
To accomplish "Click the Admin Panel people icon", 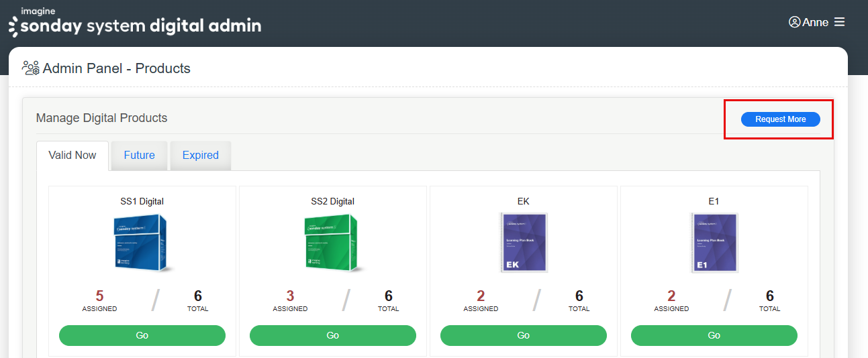I will (x=30, y=68).
